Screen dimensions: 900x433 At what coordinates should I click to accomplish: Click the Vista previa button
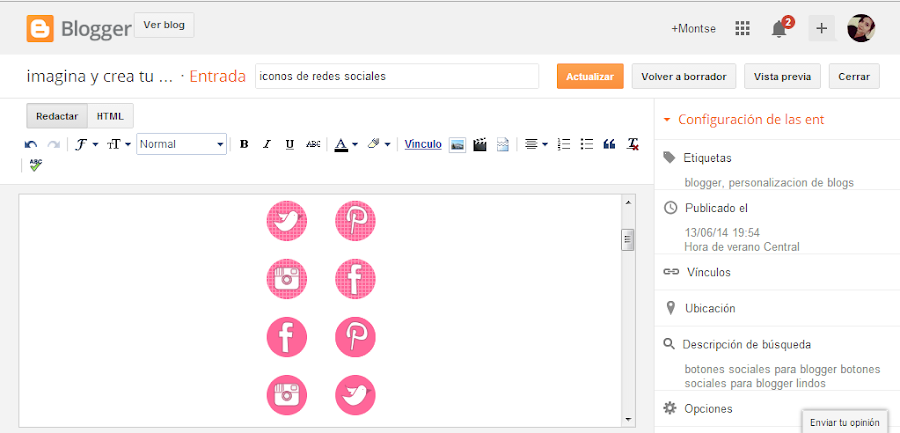tap(782, 76)
